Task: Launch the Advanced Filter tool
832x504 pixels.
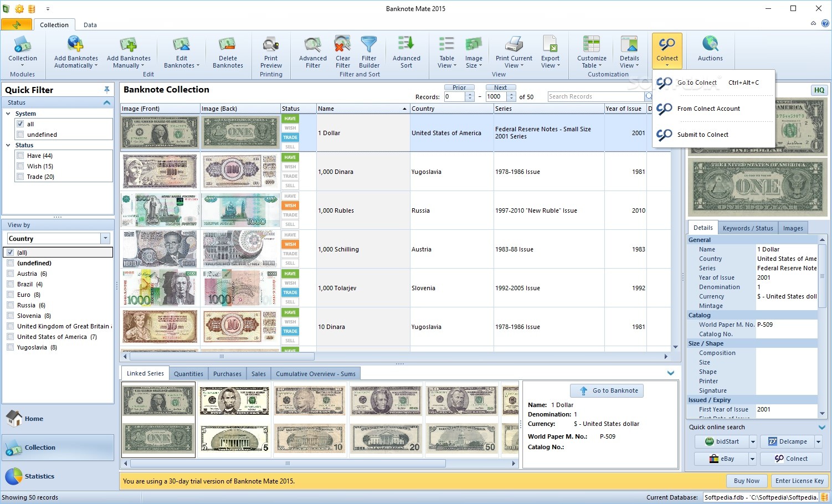Action: 313,52
